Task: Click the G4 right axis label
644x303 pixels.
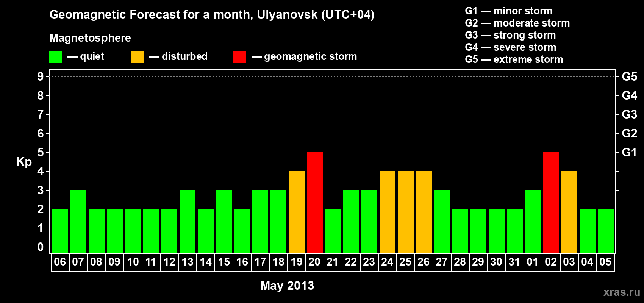Action: (x=630, y=95)
